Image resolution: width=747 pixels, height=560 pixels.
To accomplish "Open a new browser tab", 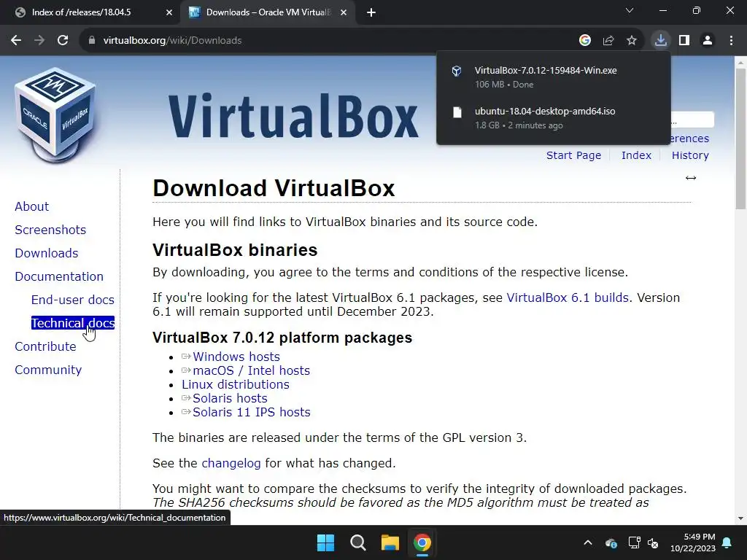I will click(x=371, y=13).
